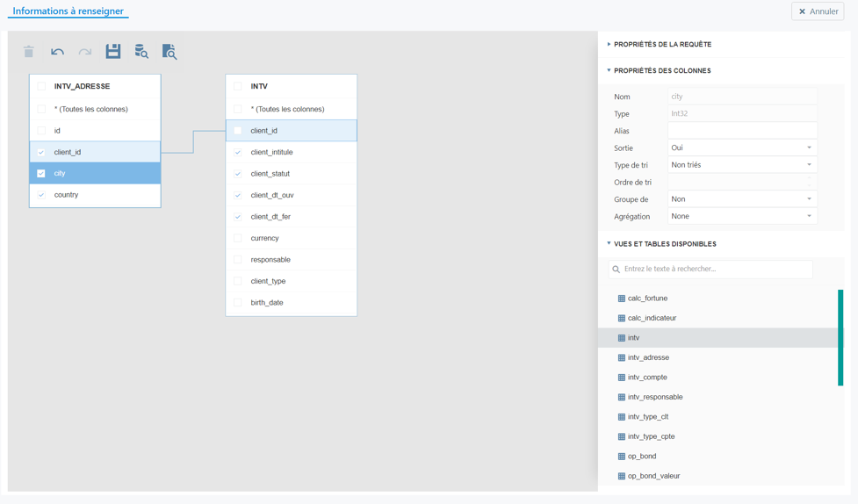858x504 pixels.
Task: Undo the last action with undo arrow
Action: (x=57, y=52)
